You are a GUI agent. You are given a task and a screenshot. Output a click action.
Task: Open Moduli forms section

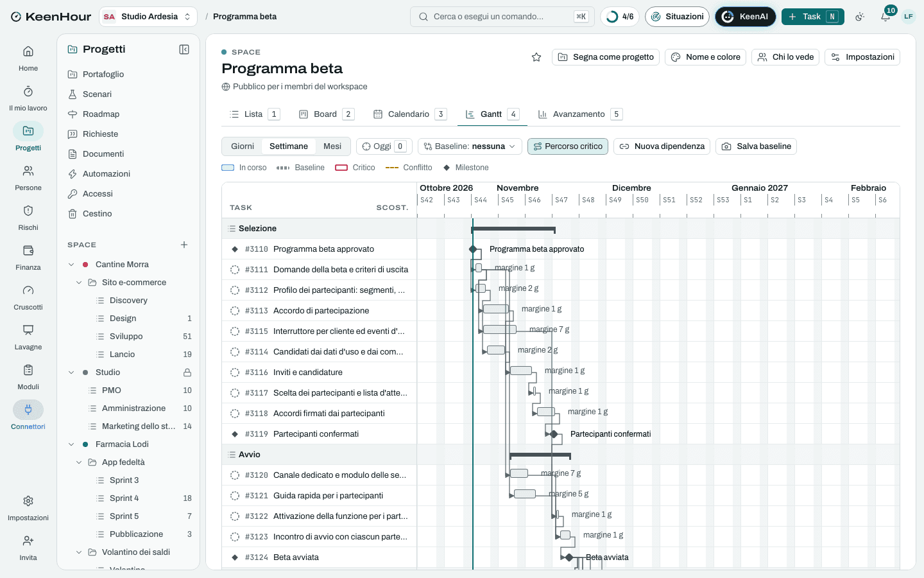(28, 377)
